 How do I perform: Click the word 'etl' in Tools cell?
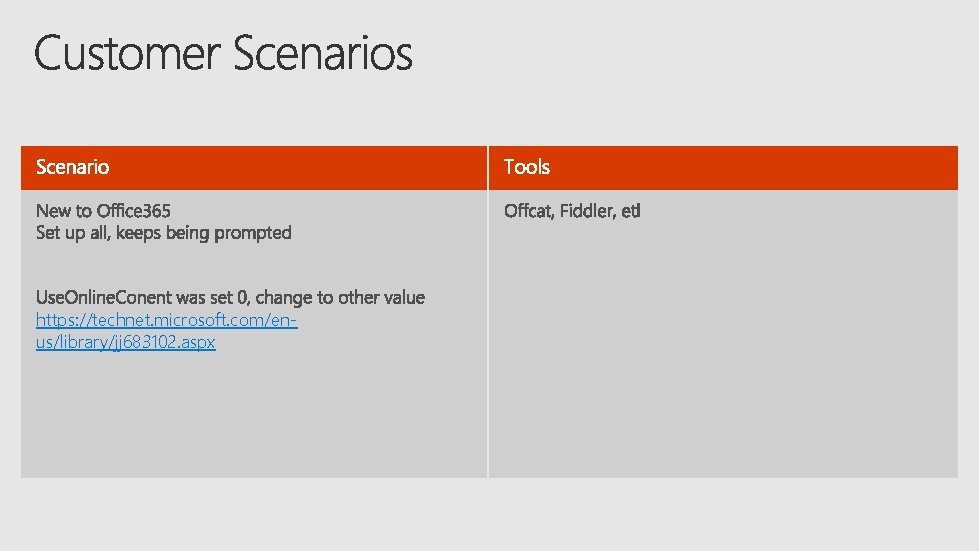click(x=631, y=211)
